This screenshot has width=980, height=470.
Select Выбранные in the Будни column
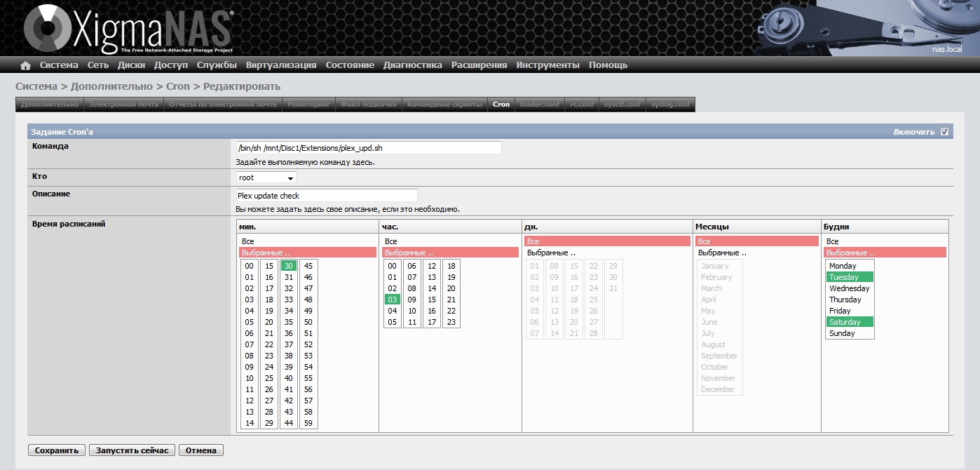click(x=885, y=253)
